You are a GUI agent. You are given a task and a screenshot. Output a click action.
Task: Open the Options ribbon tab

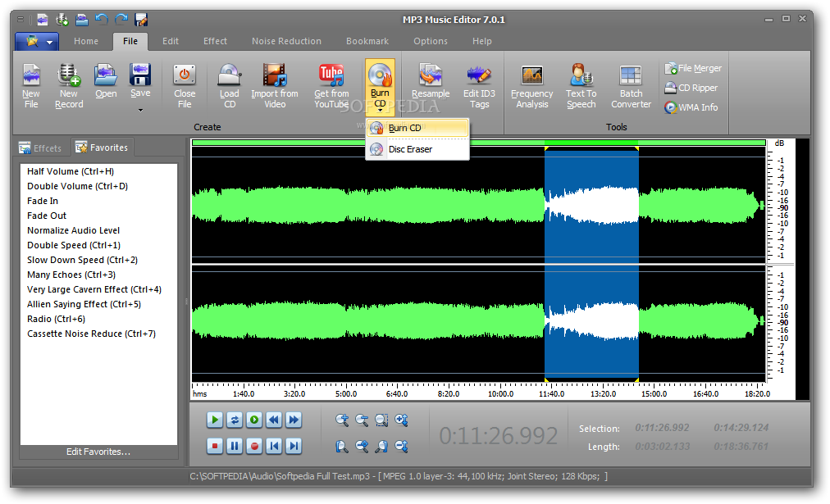point(431,41)
